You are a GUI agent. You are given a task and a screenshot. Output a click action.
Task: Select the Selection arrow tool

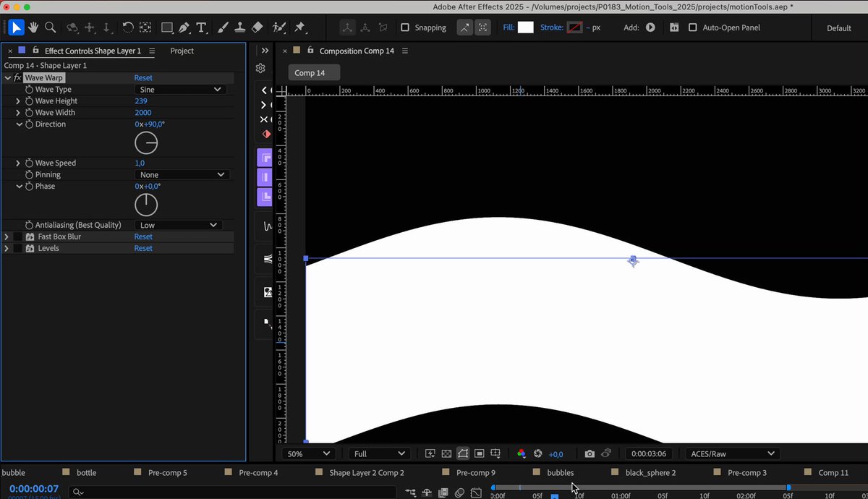[x=16, y=27]
